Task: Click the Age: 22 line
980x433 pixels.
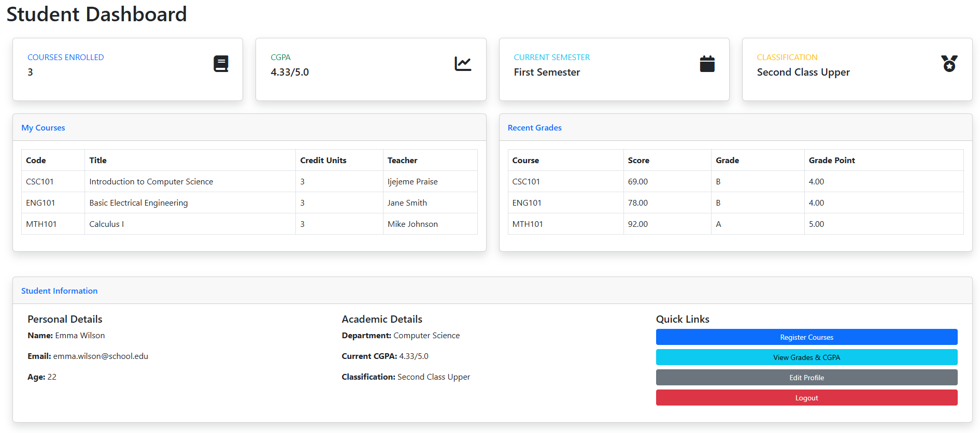Action: pyautogui.click(x=42, y=377)
